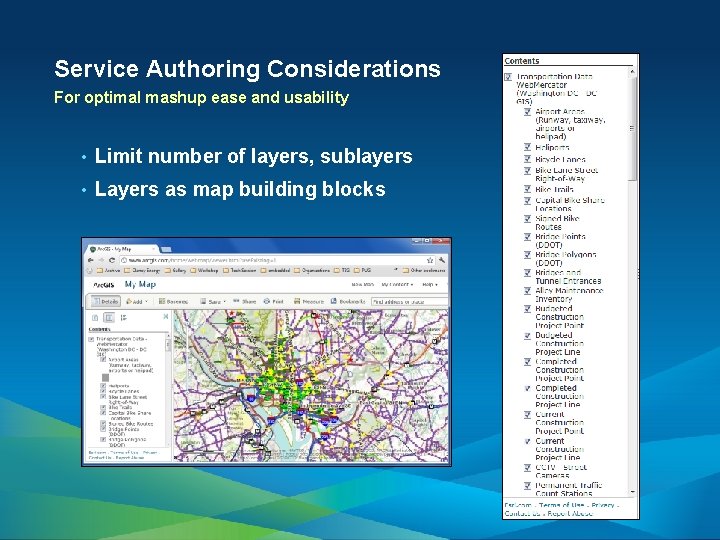The height and width of the screenshot is (540, 720).
Task: Click the New Map link
Action: point(363,285)
